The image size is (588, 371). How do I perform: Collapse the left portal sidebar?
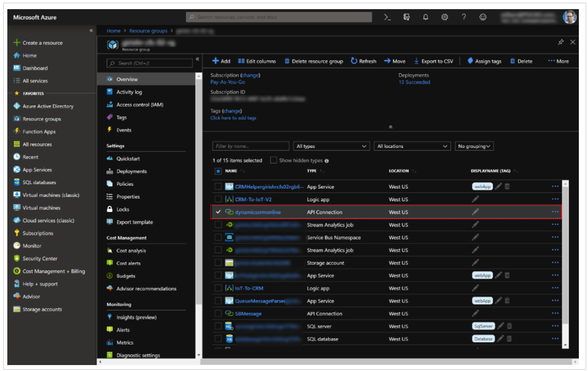tap(91, 30)
